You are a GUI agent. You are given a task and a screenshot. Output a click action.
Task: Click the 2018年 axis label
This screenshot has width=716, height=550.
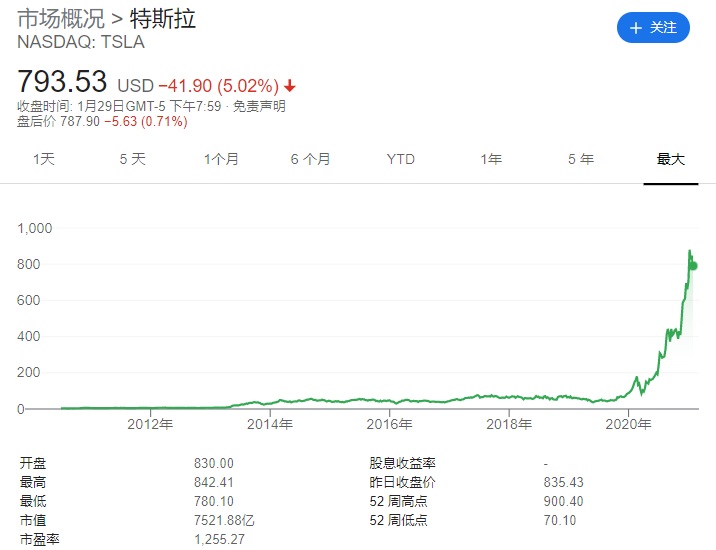click(509, 424)
